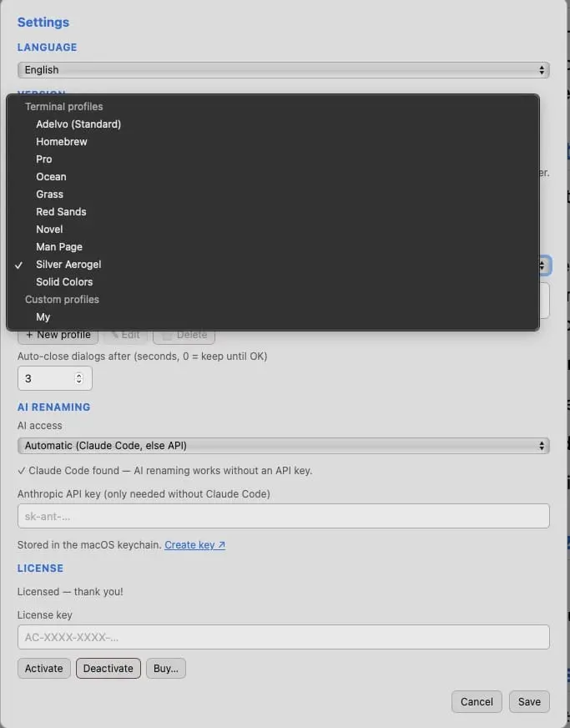Screen dimensions: 570x728
Task: Click the Delete profile button
Action: click(184, 336)
